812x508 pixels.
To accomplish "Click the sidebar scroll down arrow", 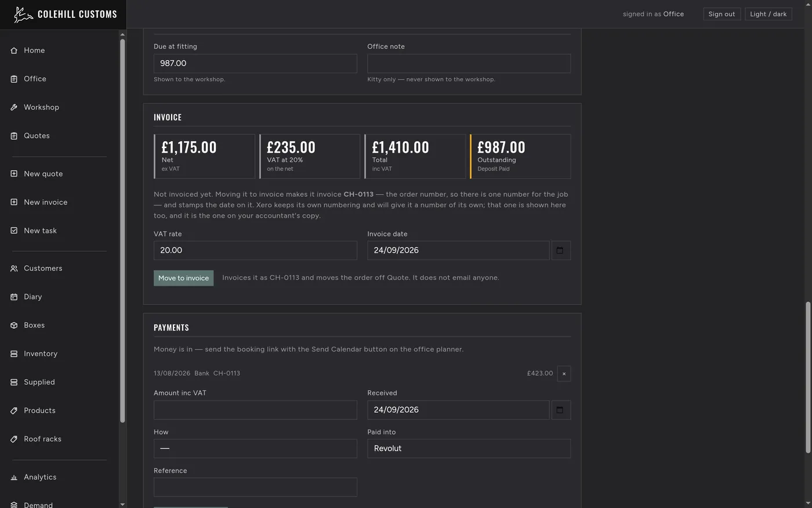I will click(x=122, y=504).
